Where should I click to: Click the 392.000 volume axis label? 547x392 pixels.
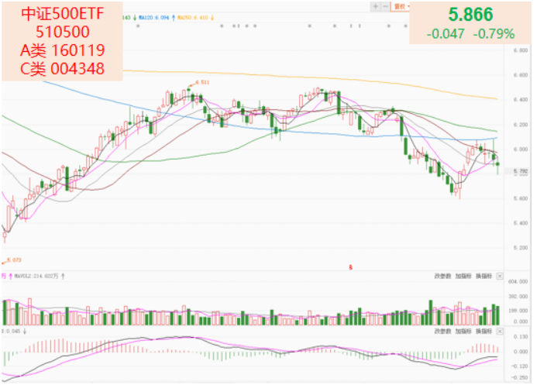click(518, 297)
